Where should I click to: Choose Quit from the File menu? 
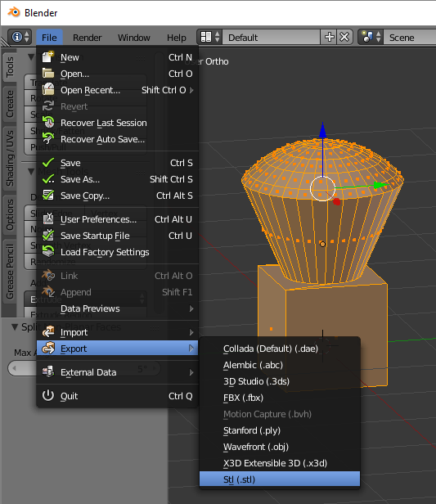[118, 396]
